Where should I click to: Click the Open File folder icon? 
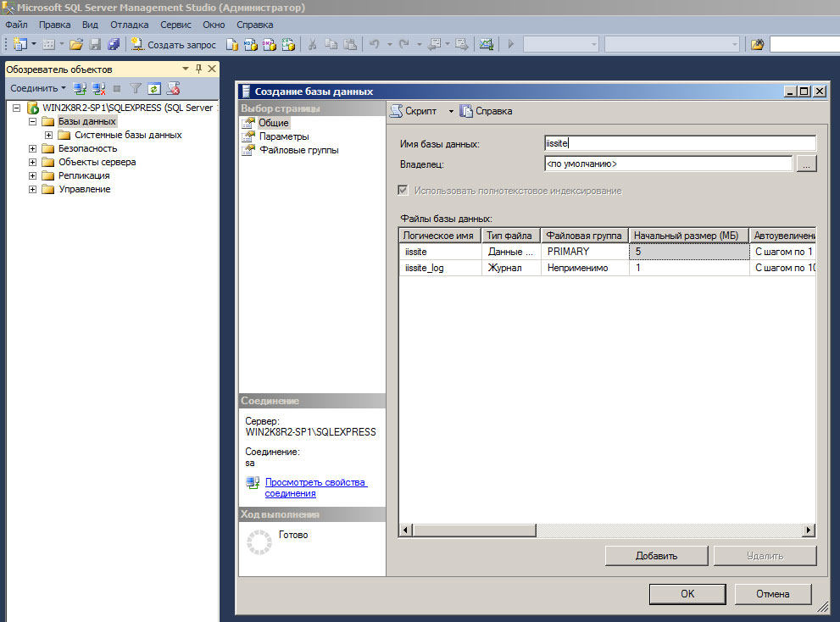click(76, 44)
